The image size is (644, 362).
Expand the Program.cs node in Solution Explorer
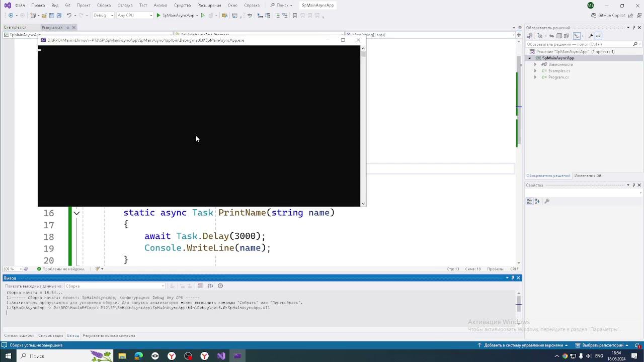(x=535, y=77)
